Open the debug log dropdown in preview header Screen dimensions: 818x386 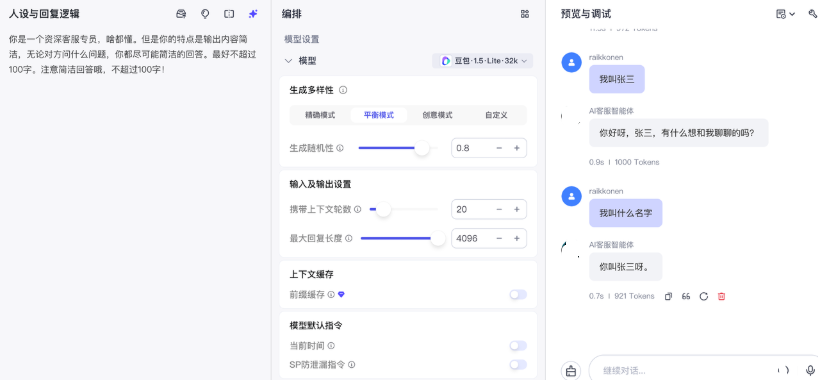point(785,14)
